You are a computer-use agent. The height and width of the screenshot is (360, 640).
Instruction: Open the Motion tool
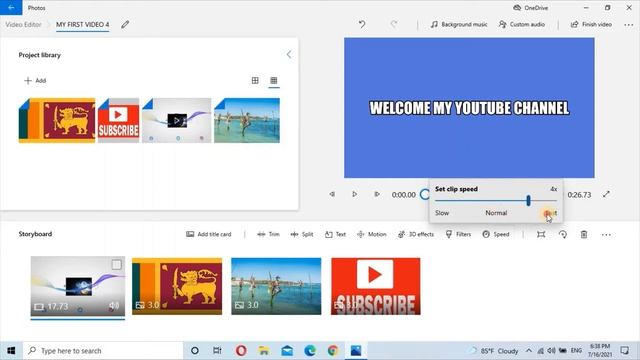371,234
